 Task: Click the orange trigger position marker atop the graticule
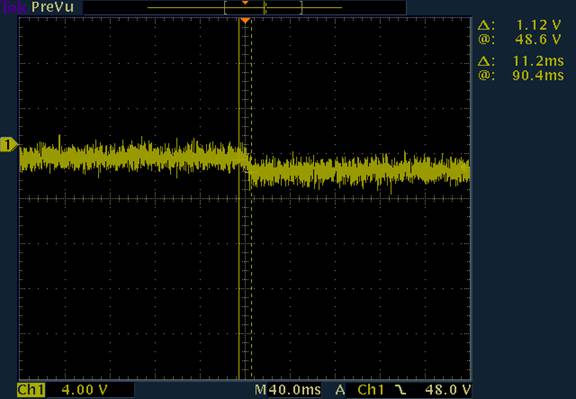click(x=245, y=20)
